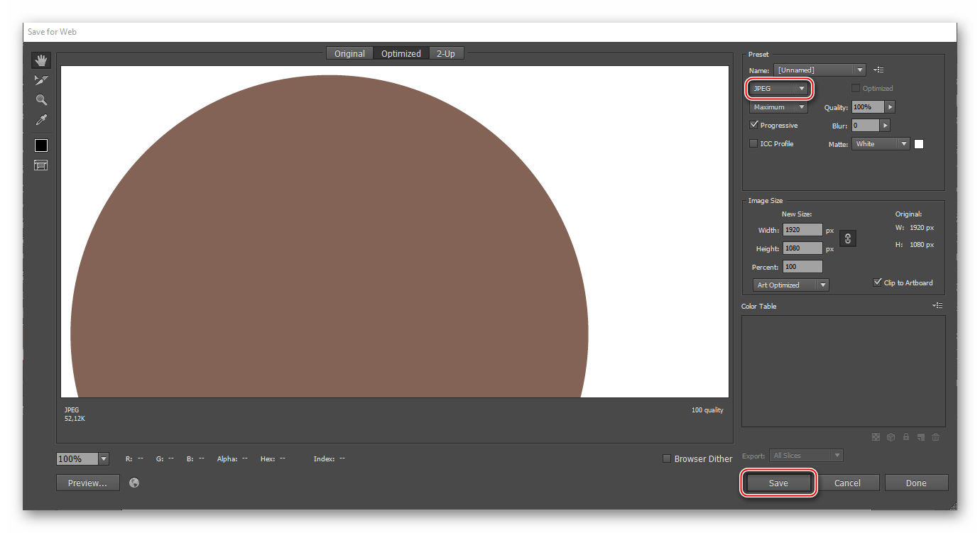Toggle the Progressive checkbox
The width and height of the screenshot is (980, 533).
pos(754,125)
